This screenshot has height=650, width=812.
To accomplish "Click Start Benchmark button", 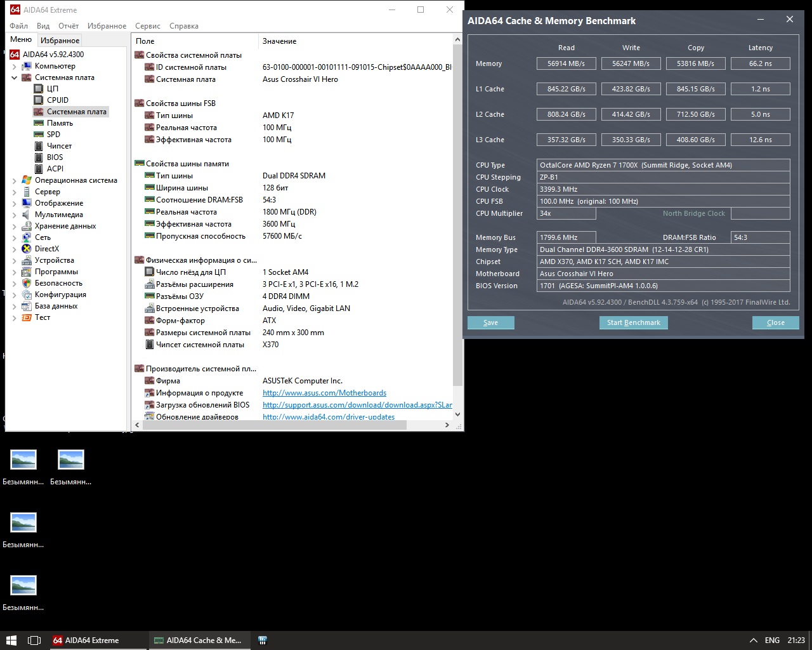I will (x=633, y=322).
